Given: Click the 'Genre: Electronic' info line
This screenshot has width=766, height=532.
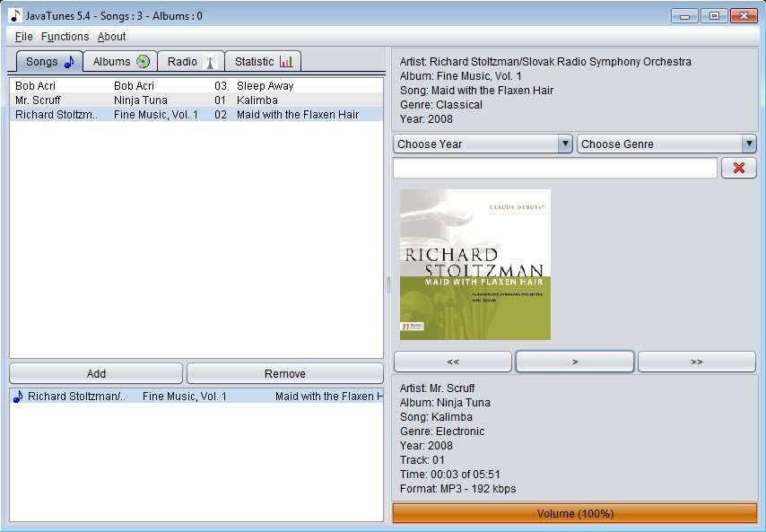Looking at the screenshot, I should pyautogui.click(x=442, y=431).
